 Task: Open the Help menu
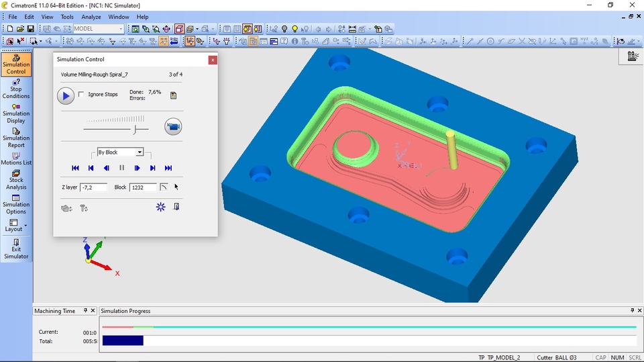[x=142, y=17]
